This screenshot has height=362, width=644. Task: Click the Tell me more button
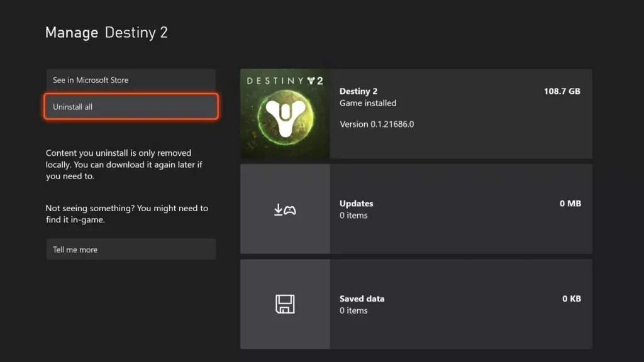(x=130, y=249)
